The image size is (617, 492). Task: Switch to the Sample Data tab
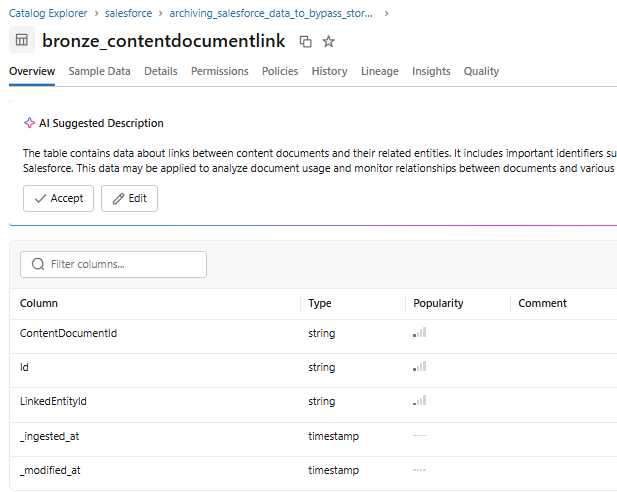pos(100,71)
